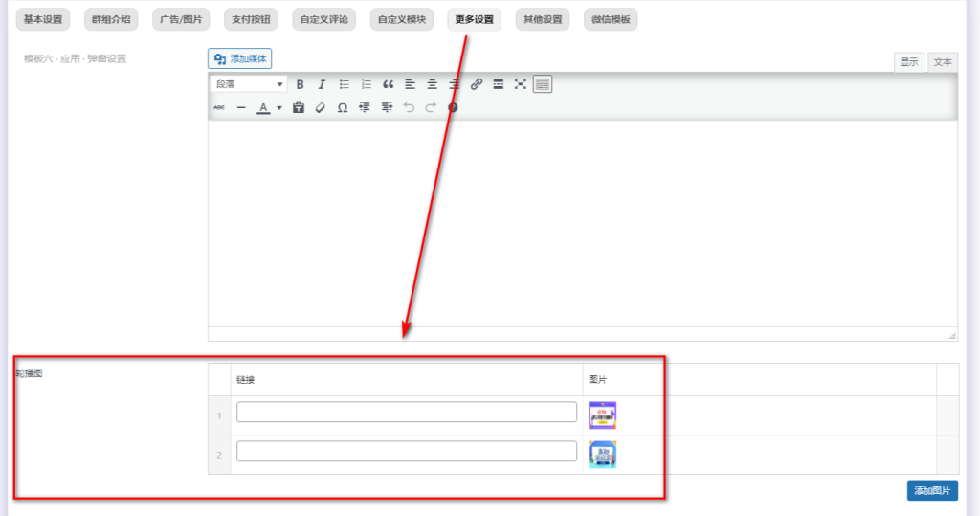The height and width of the screenshot is (516, 980).
Task: Insert a numbered list
Action: pos(367,84)
